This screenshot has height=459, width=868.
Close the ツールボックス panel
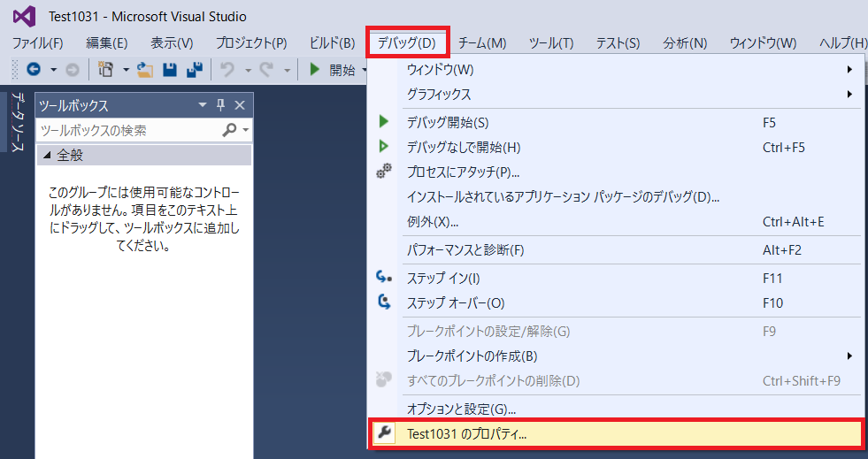pyautogui.click(x=240, y=105)
